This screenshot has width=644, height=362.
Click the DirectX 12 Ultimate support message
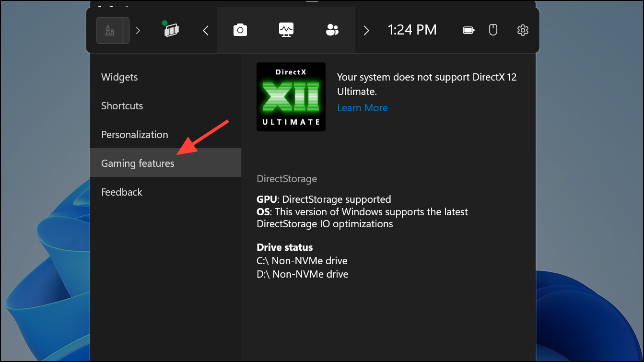click(427, 84)
